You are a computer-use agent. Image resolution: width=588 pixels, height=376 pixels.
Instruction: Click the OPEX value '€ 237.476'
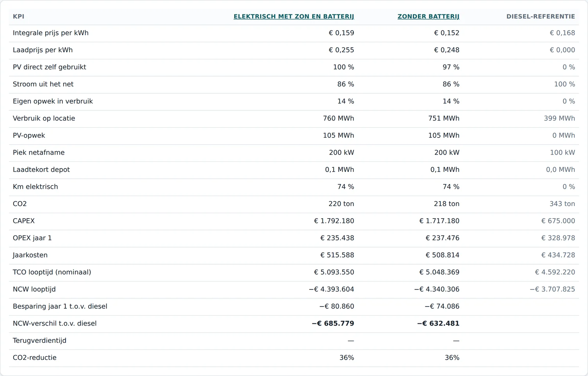coord(442,238)
